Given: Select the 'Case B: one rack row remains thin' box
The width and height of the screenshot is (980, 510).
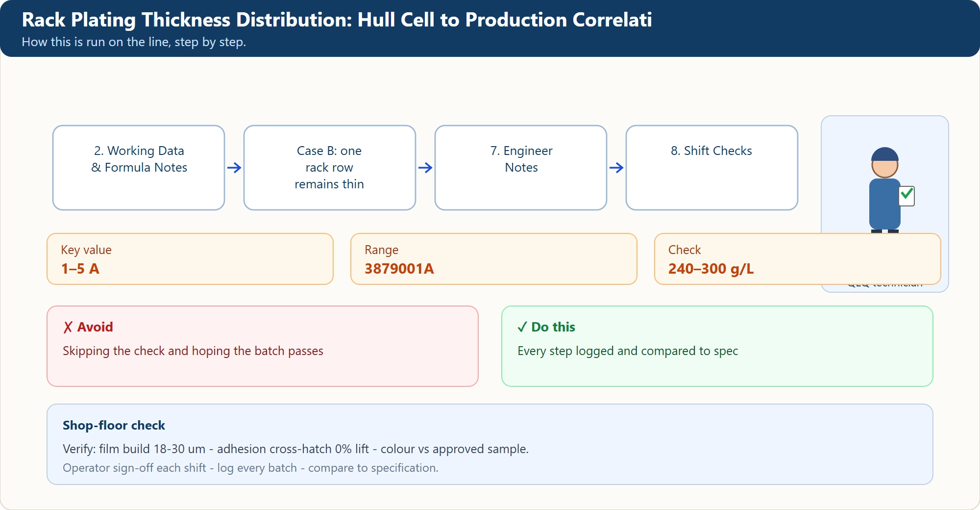Looking at the screenshot, I should 330,168.
